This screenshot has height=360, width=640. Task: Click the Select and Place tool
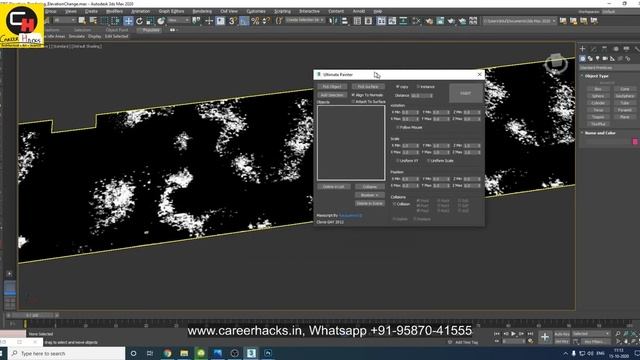(161, 21)
